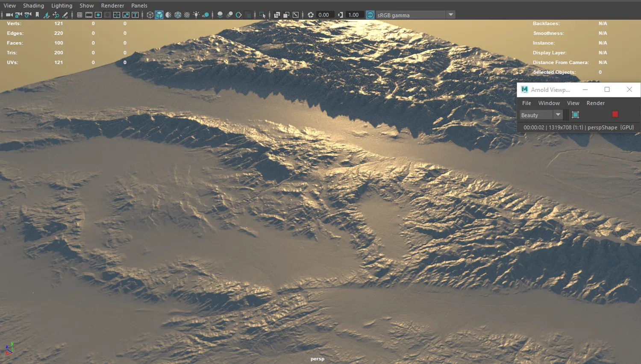
Task: Click the Select Camera icon
Action: coord(9,15)
